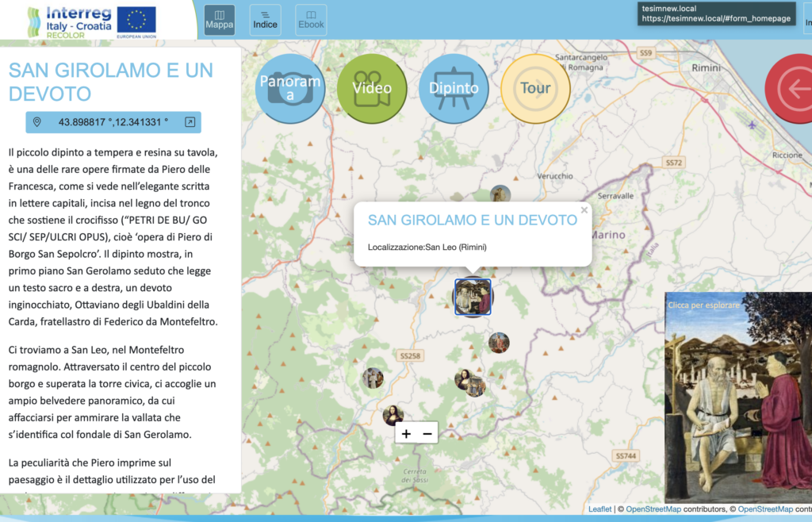The width and height of the screenshot is (812, 522).
Task: Click the Rimini label on the map
Action: pos(707,68)
